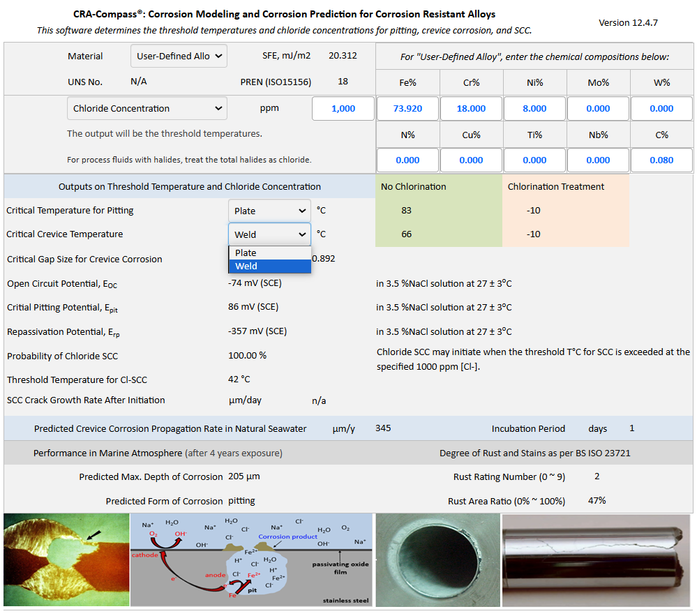Viewport: 697px width, 616px height.
Task: Click the critical pitting potential 86 mV value
Action: pyautogui.click(x=253, y=307)
